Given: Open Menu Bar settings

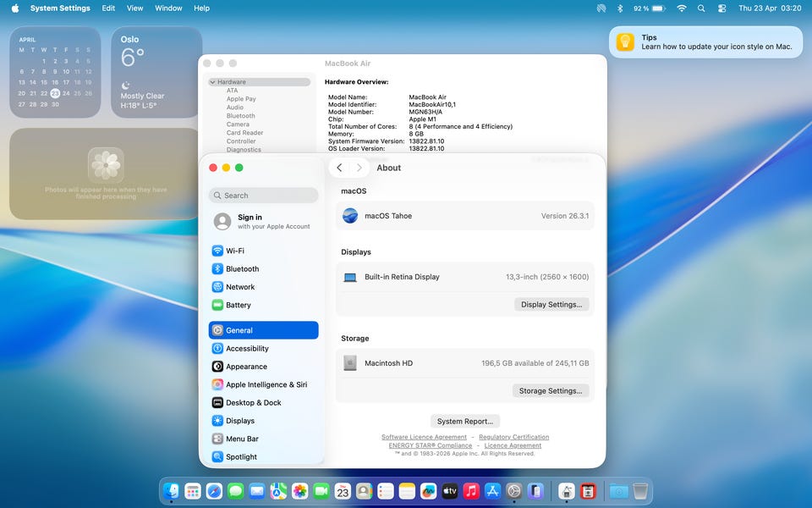Looking at the screenshot, I should 263,439.
